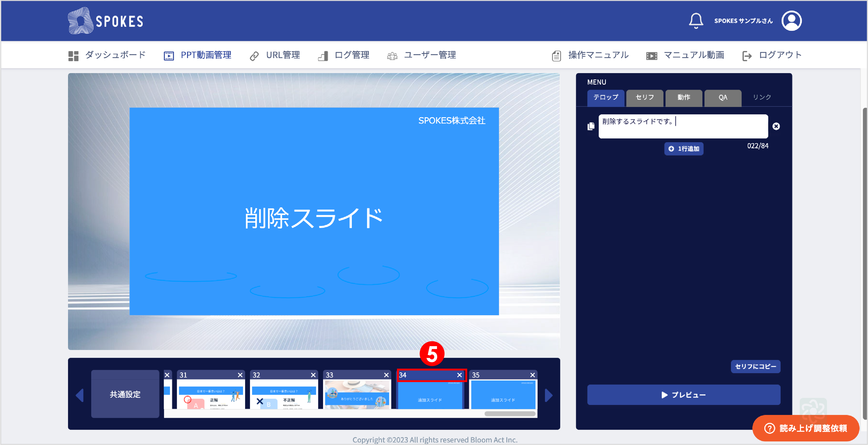Open the notifications bell
Image resolution: width=868 pixels, height=445 pixels.
click(696, 21)
